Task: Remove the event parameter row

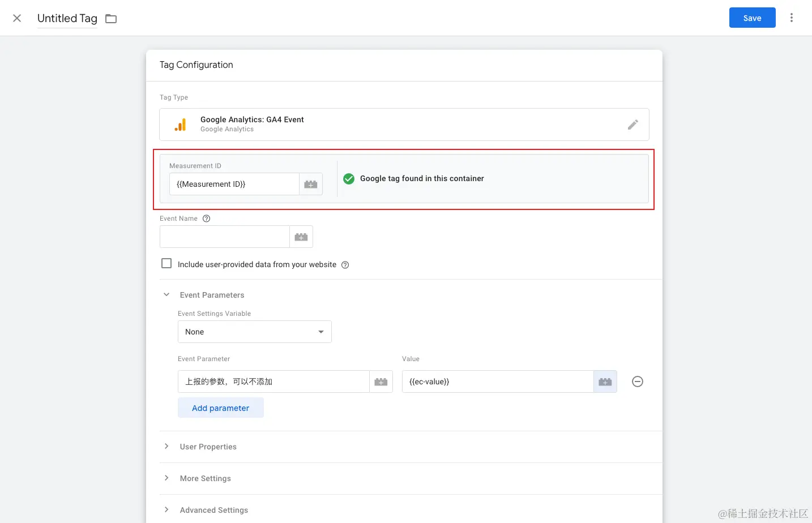Action: [x=638, y=381]
